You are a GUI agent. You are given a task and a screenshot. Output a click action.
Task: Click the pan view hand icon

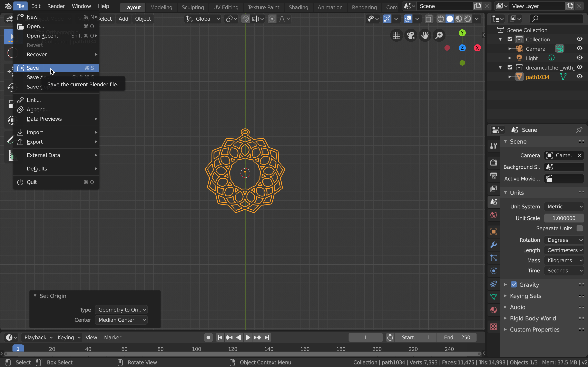coord(425,35)
